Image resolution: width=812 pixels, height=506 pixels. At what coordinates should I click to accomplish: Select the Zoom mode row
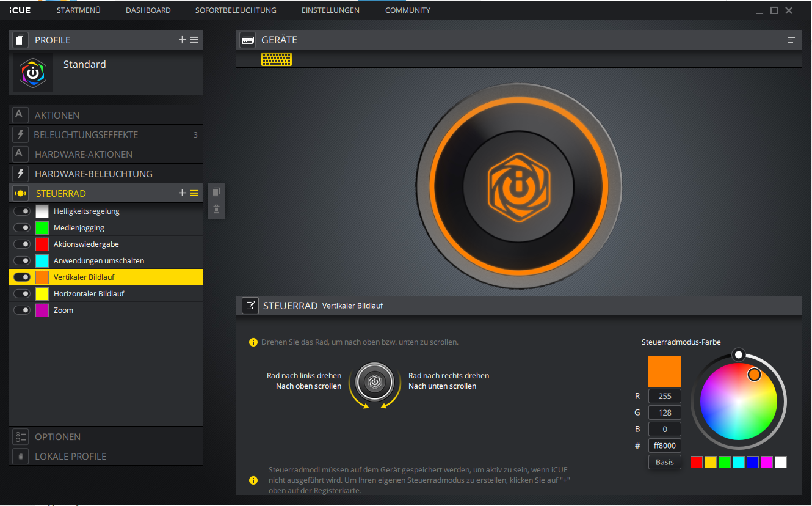click(106, 310)
